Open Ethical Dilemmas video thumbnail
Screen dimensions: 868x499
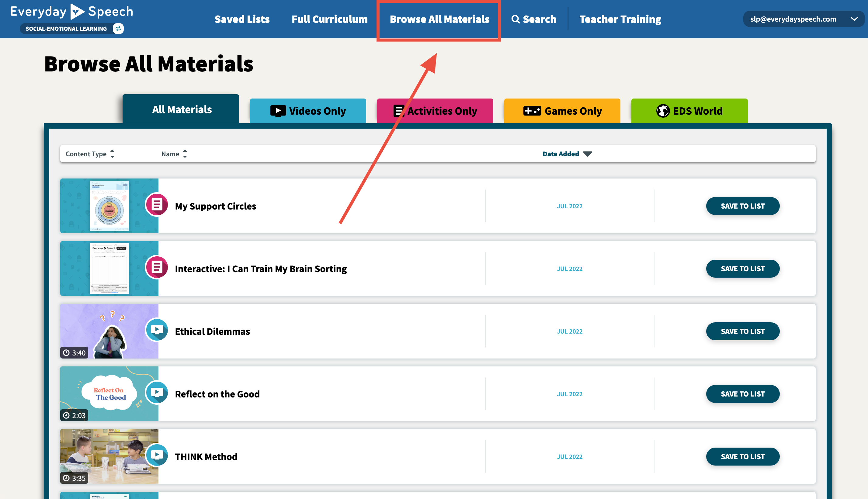click(109, 331)
